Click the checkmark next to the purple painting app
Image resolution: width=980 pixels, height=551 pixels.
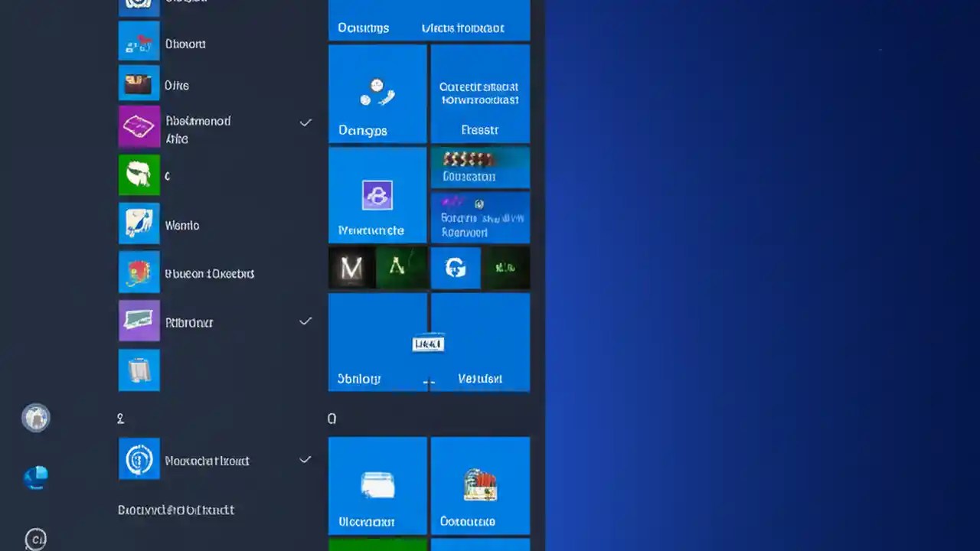(305, 122)
